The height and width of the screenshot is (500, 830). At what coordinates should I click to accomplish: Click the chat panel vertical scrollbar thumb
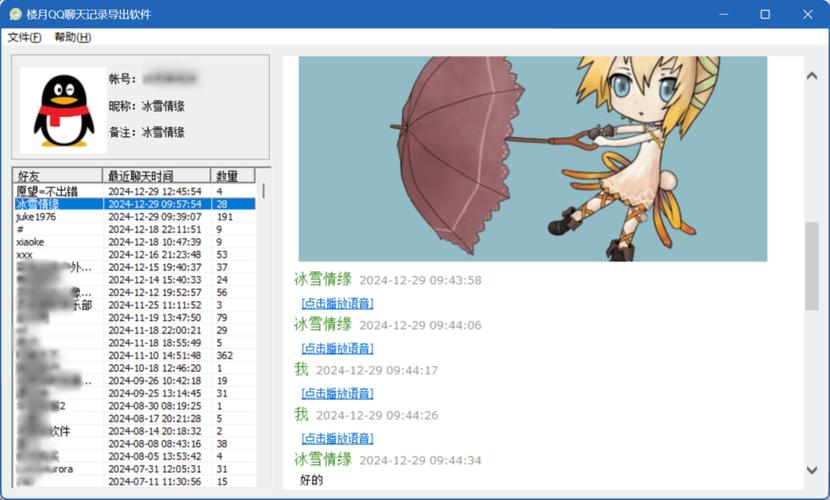[x=811, y=265]
